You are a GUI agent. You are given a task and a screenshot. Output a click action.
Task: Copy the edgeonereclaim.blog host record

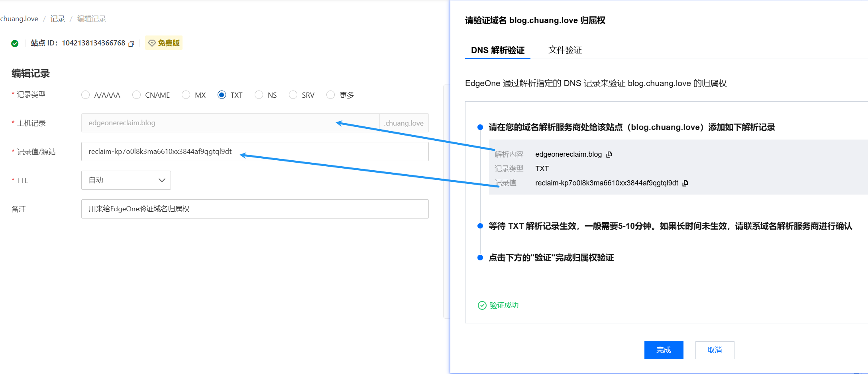[x=609, y=154]
